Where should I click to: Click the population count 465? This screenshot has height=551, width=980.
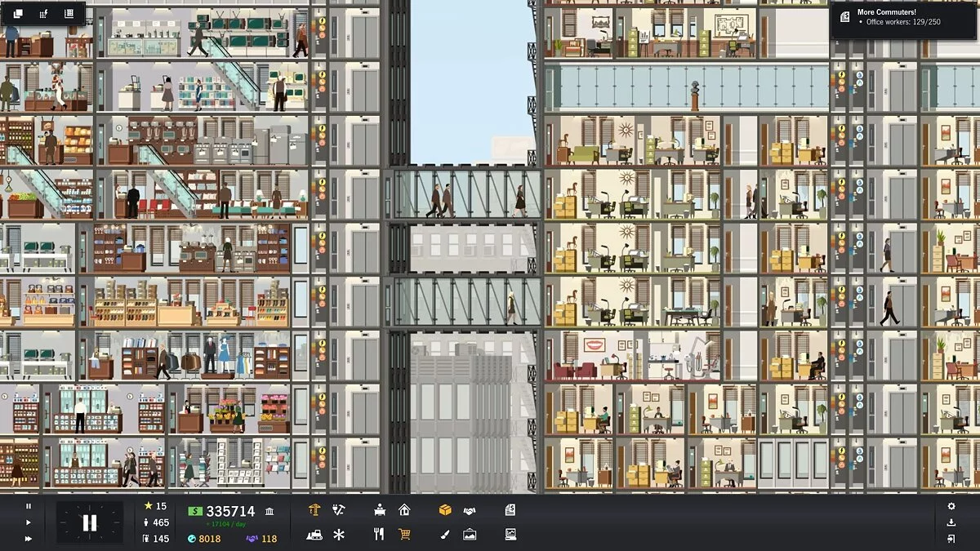click(161, 522)
